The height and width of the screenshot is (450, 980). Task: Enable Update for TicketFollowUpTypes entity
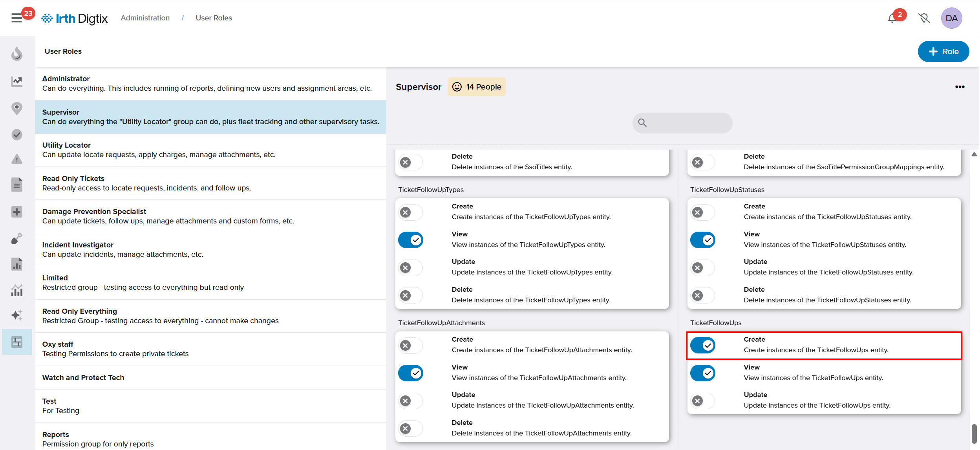pos(410,268)
